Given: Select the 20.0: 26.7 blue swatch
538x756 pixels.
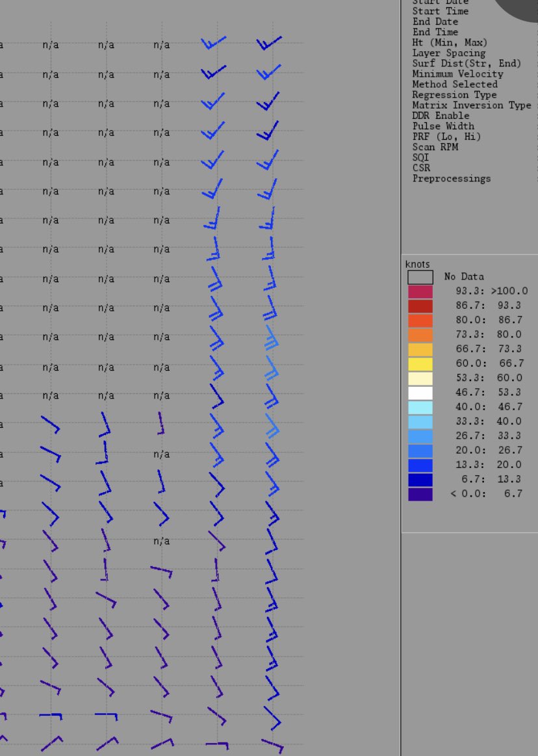Looking at the screenshot, I should [x=420, y=450].
